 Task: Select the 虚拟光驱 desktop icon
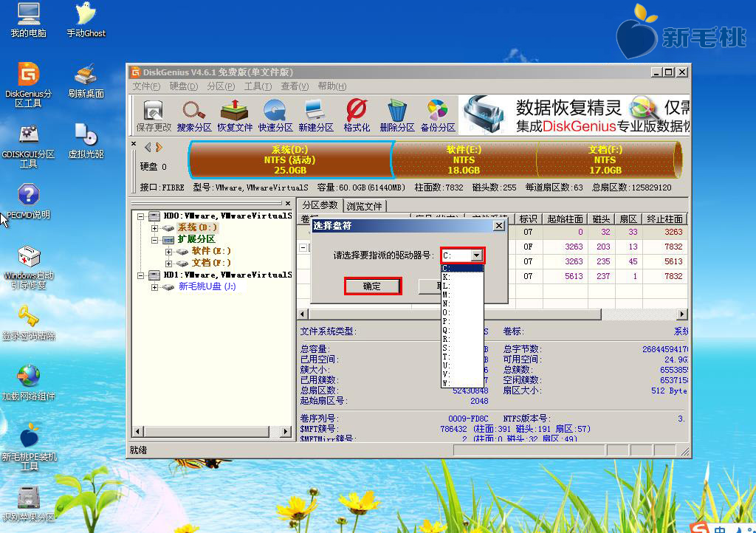(86, 142)
